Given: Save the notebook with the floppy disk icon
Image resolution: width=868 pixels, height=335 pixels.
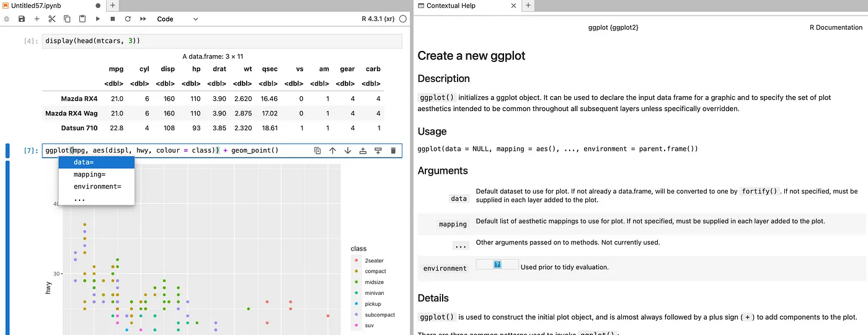Looking at the screenshot, I should [22, 19].
